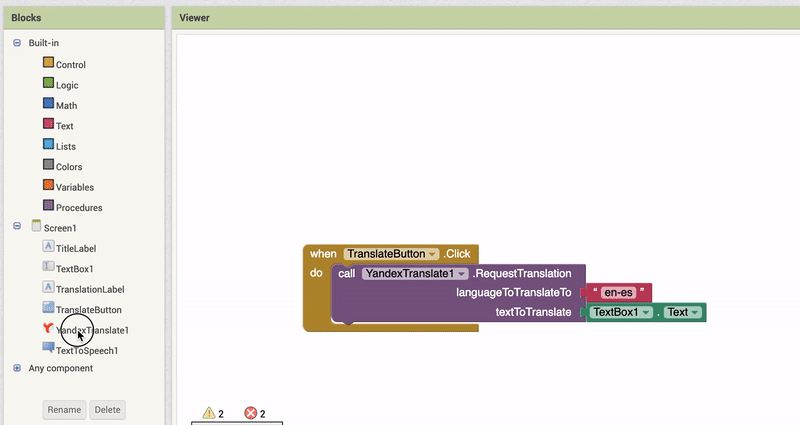Click the TitleLabel component icon
800x425 pixels.
pos(48,246)
